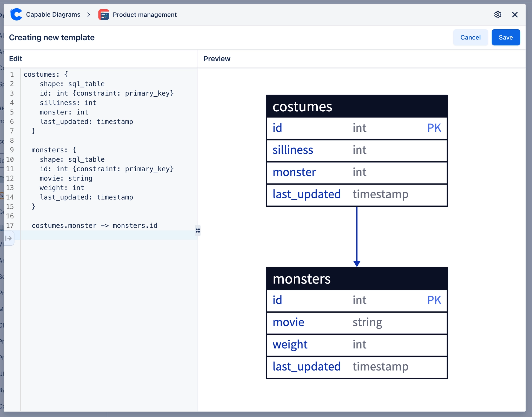532x417 pixels.
Task: Select the costumes table in the preview
Action: click(x=357, y=106)
